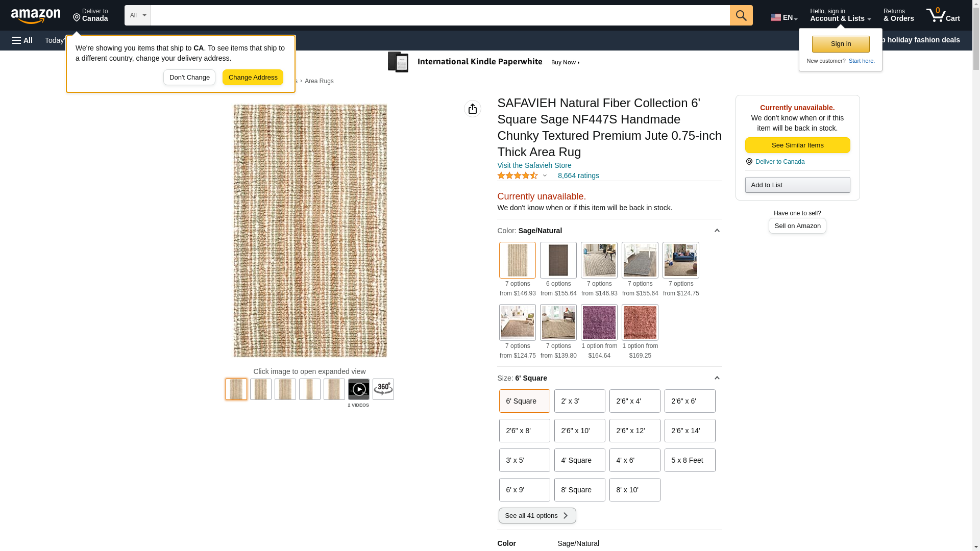Open Account & Lists menu
980x551 pixels.
click(840, 15)
